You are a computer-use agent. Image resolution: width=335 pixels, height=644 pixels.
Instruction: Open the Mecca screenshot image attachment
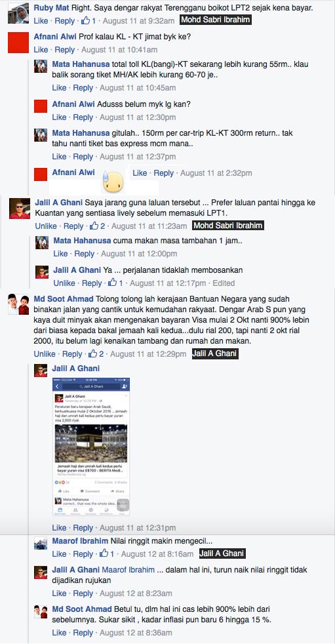click(91, 447)
